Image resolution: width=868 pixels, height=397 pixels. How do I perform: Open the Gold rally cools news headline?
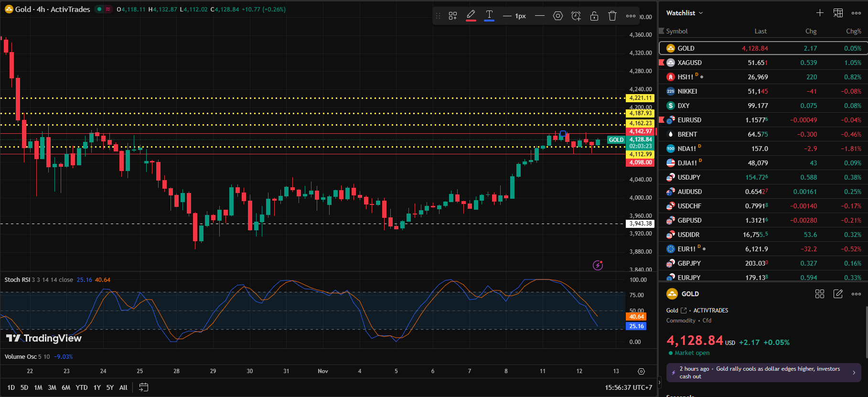[x=763, y=373]
